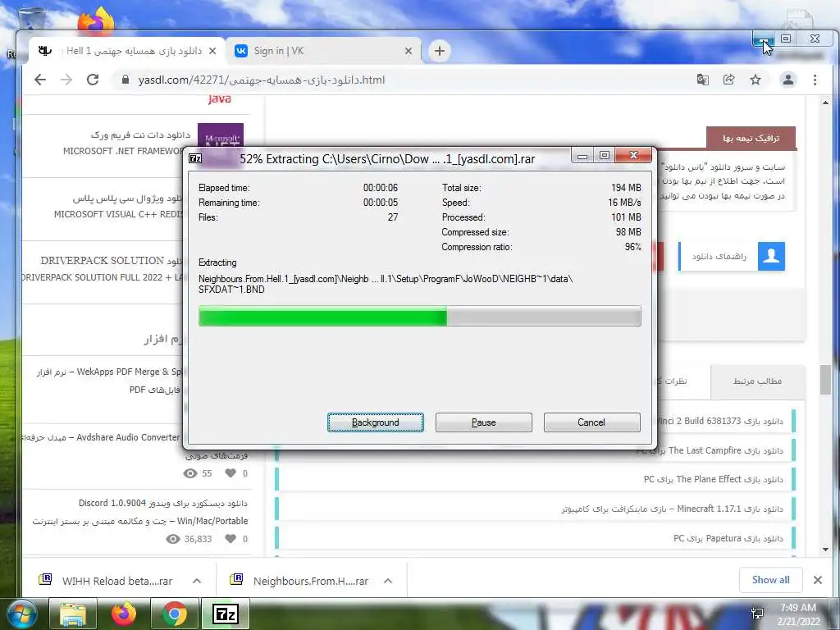Click the heart icon beside 36,833 views
The width and height of the screenshot is (840, 630).
(x=231, y=538)
